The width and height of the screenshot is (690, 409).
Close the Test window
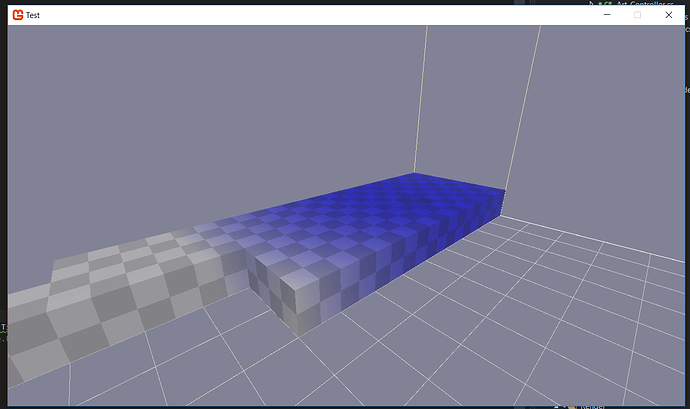tap(668, 15)
